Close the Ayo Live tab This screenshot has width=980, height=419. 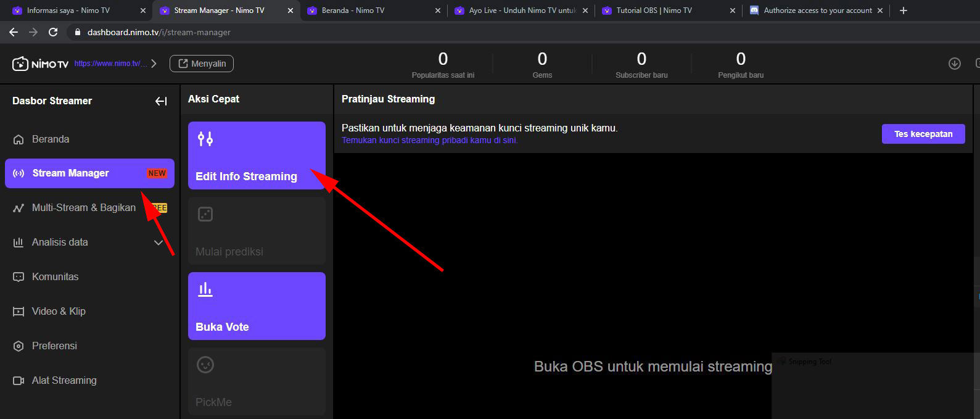point(585,10)
